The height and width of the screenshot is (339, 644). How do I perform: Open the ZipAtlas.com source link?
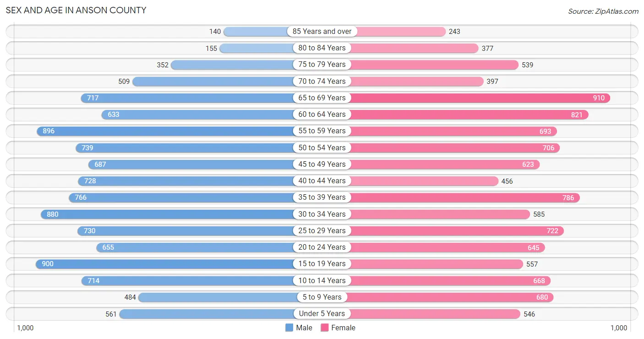click(x=603, y=11)
